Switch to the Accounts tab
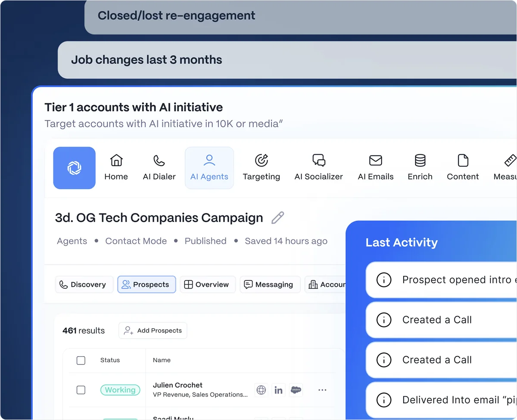 click(325, 284)
